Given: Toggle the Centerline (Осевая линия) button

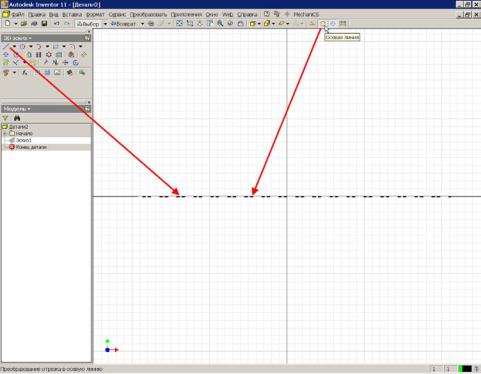Looking at the screenshot, I should tap(323, 23).
